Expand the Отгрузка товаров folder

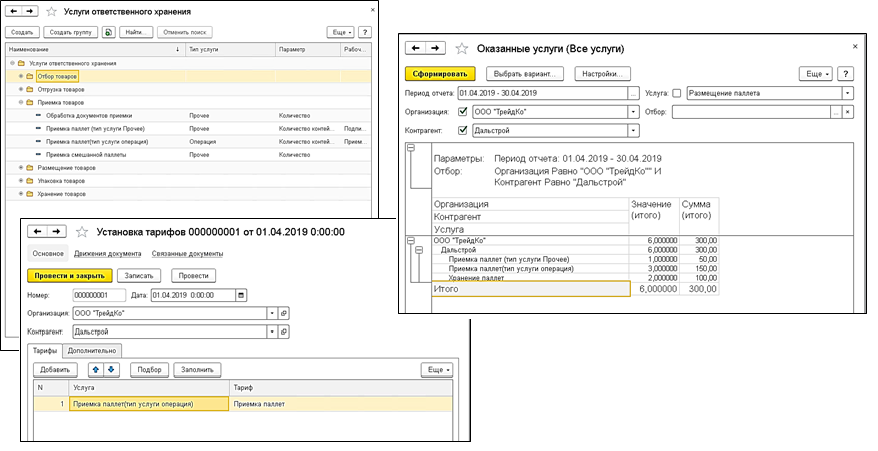[21, 89]
